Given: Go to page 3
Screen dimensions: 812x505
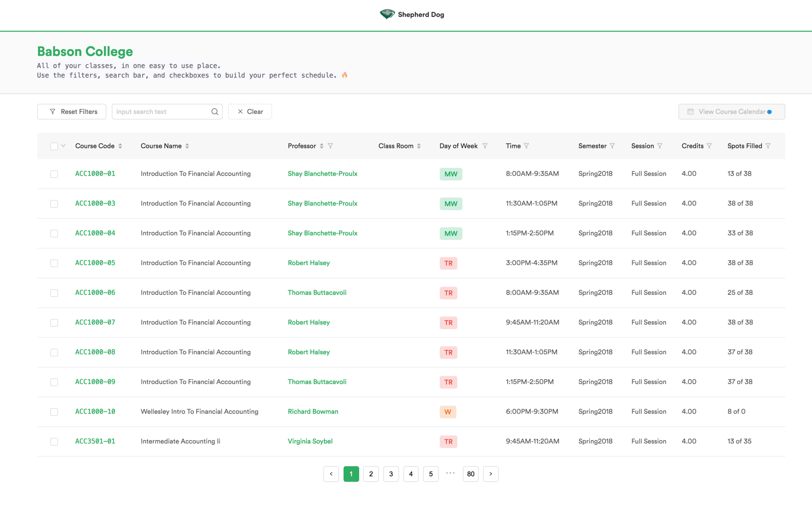Looking at the screenshot, I should [391, 474].
